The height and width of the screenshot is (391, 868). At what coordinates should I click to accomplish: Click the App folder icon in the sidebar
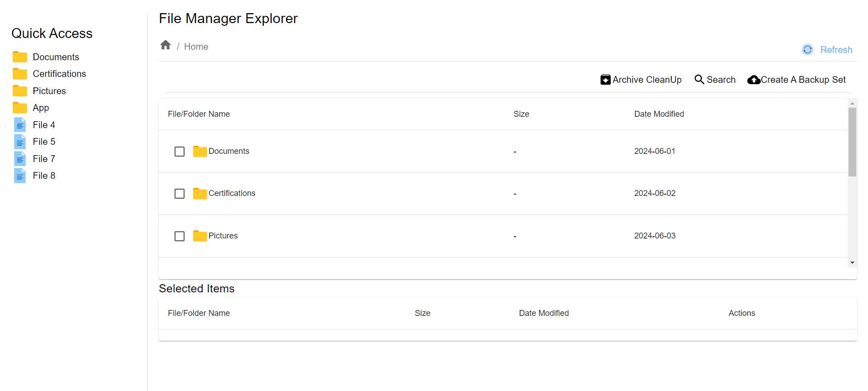[x=20, y=108]
